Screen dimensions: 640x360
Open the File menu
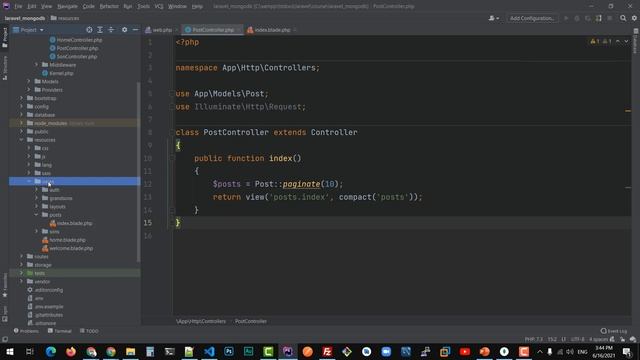coord(18,6)
